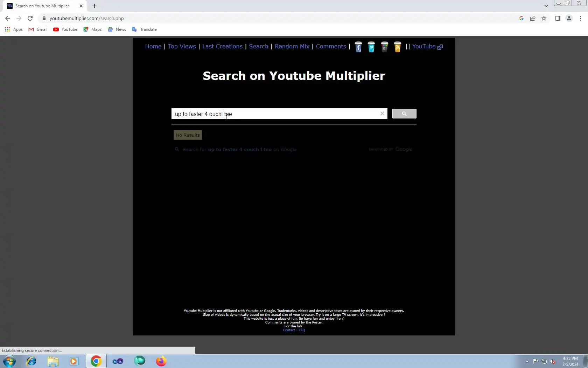The image size is (588, 368).
Task: Search the query on Google link
Action: (239, 149)
